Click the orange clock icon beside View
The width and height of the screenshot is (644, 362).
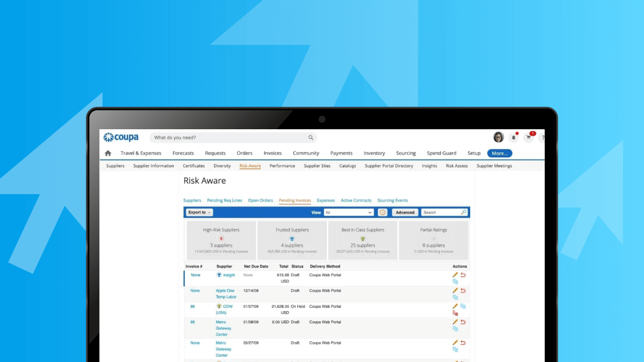(383, 212)
